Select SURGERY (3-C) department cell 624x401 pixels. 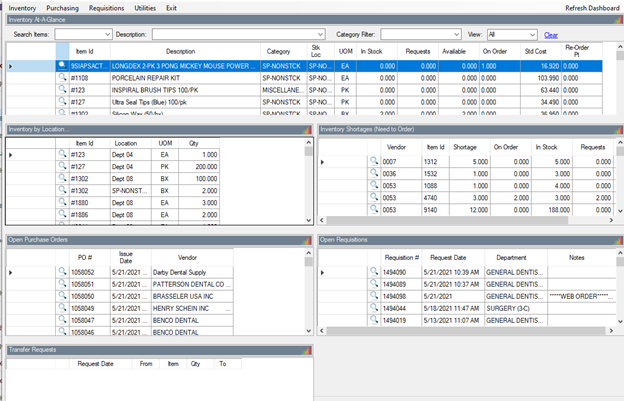tap(516, 308)
